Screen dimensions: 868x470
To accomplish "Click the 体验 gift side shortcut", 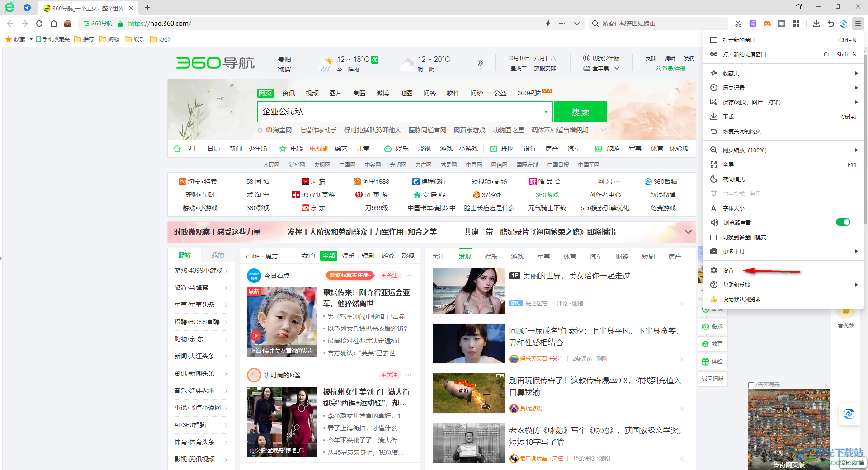I will pyautogui.click(x=712, y=362).
